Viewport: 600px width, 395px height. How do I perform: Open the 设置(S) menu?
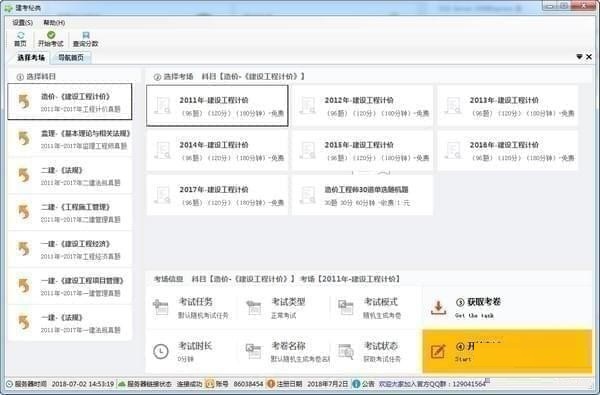(x=23, y=23)
